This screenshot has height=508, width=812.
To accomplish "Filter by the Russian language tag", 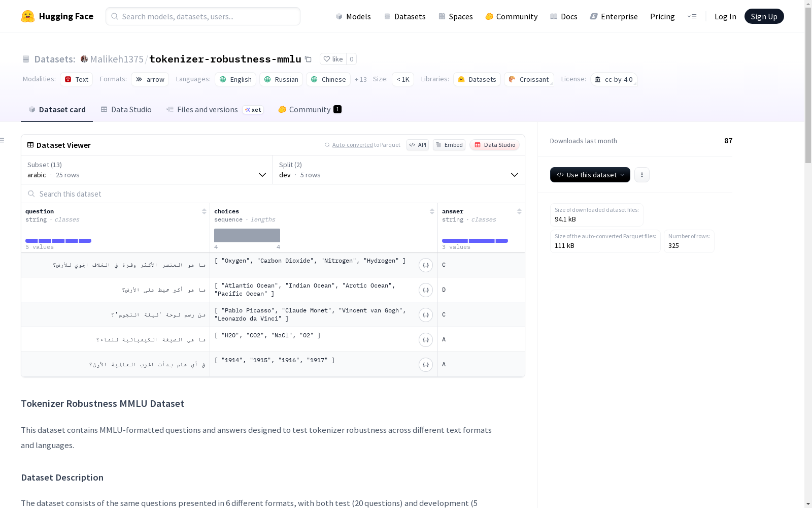I will [281, 79].
